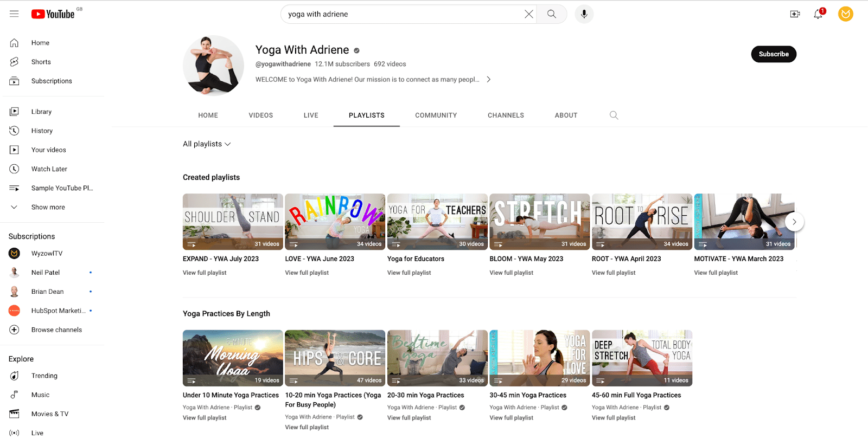Image resolution: width=868 pixels, height=439 pixels.
Task: Click the Library icon
Action: [14, 112]
